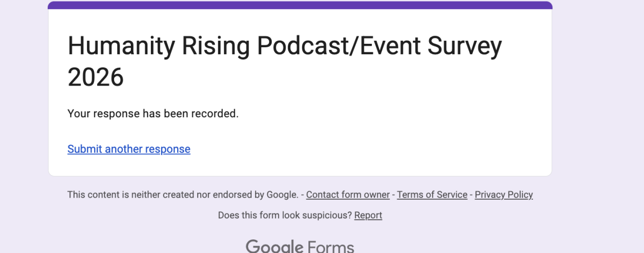Click the word Forms in the footer logo
Screen dimensions: 644x253
click(x=331, y=247)
